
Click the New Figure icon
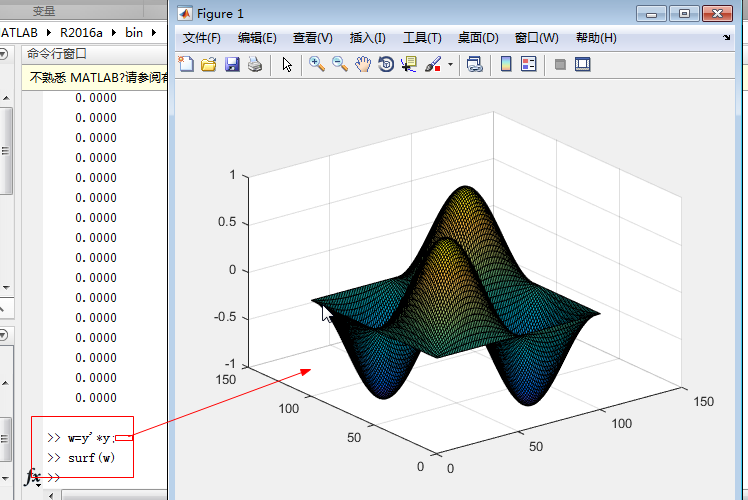tap(186, 64)
